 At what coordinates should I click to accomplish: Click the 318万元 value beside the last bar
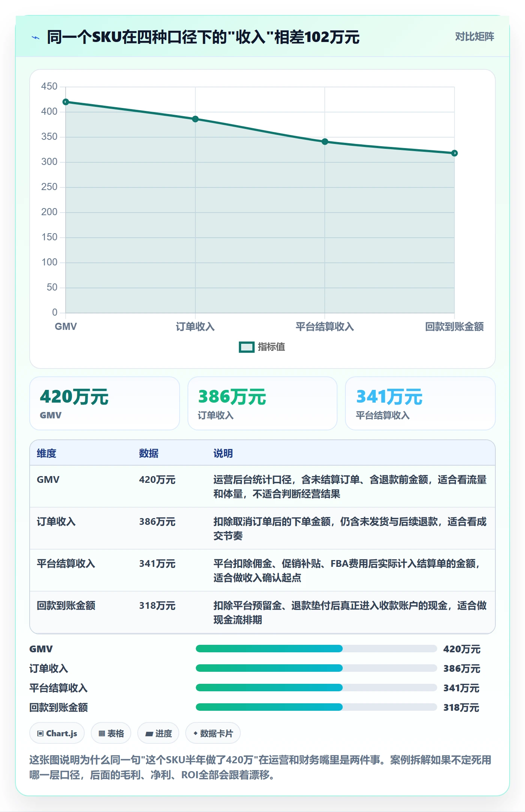[461, 707]
